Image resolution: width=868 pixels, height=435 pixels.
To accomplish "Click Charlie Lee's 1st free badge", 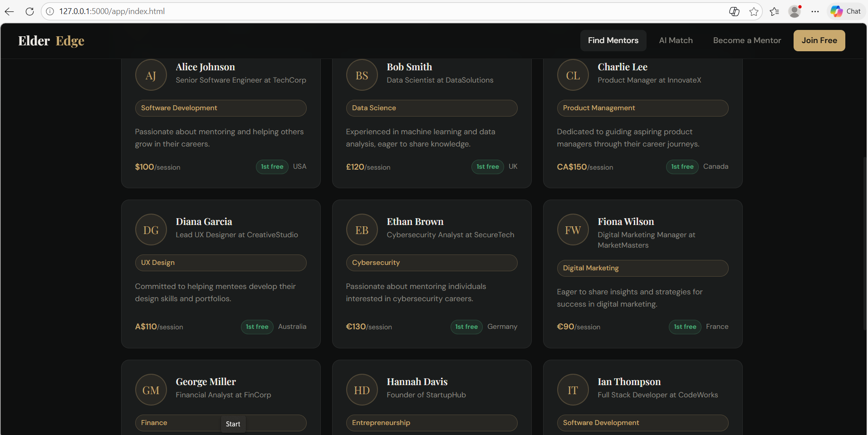I will pos(682,167).
